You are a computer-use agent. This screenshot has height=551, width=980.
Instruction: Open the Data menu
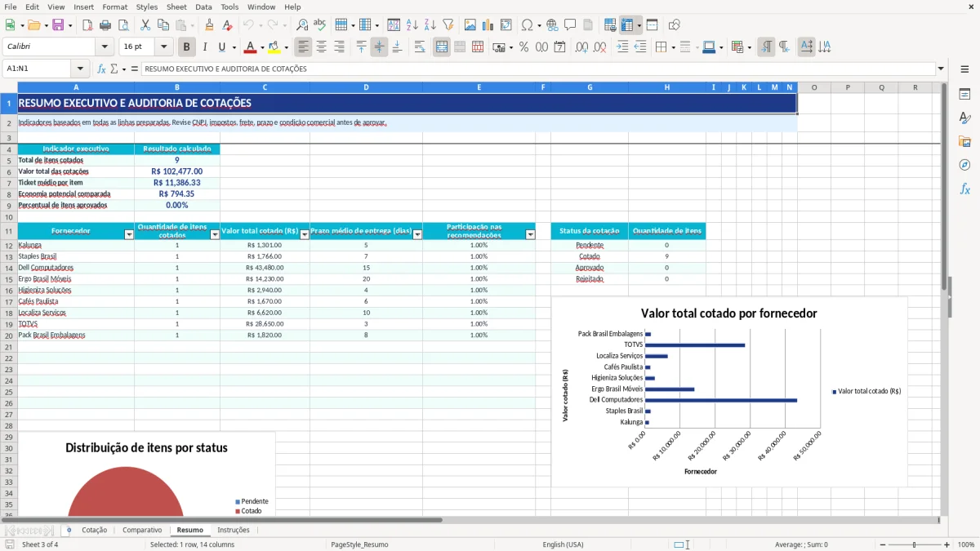[203, 7]
